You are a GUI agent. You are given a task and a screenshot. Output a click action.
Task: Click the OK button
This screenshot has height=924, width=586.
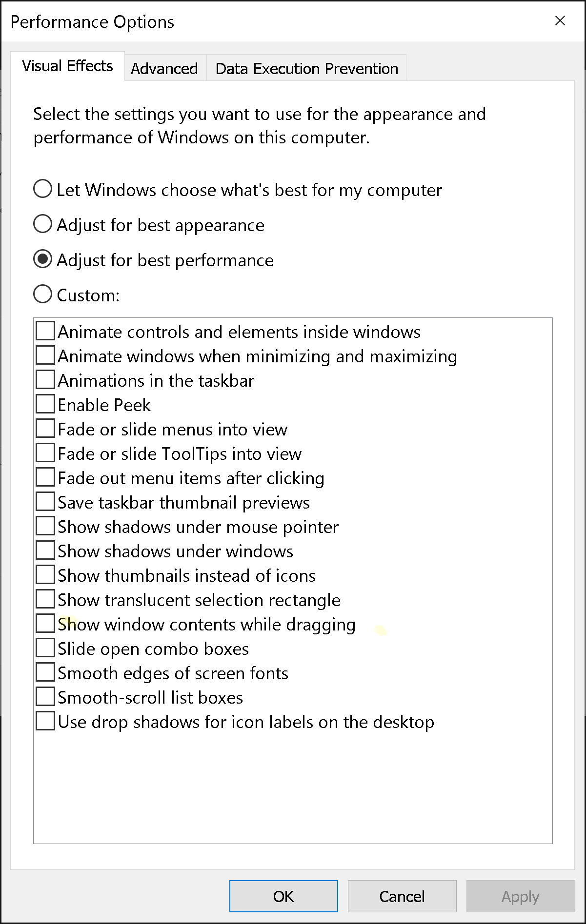point(283,896)
